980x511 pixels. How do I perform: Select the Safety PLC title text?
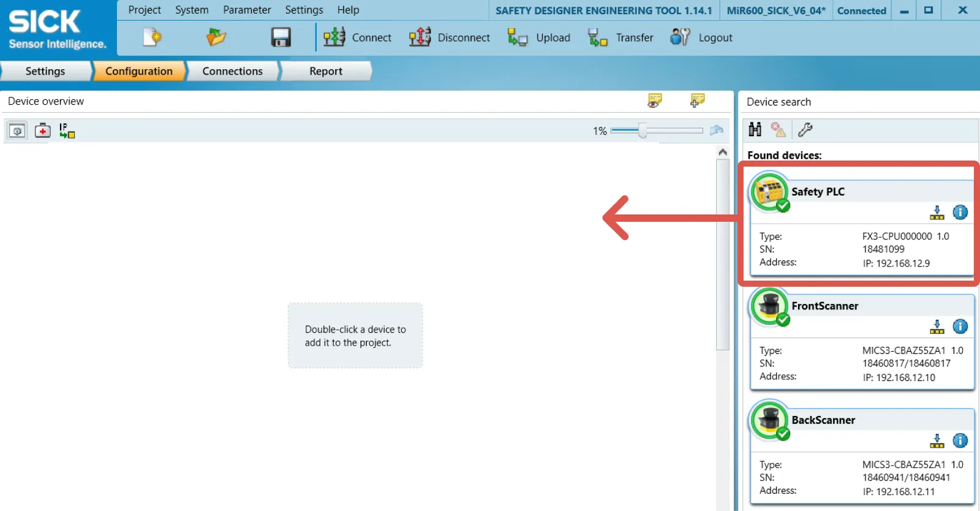tap(818, 192)
